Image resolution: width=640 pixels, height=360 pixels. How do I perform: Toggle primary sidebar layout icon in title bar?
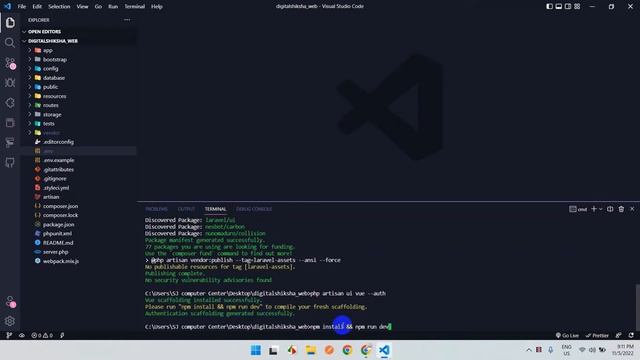549,7
